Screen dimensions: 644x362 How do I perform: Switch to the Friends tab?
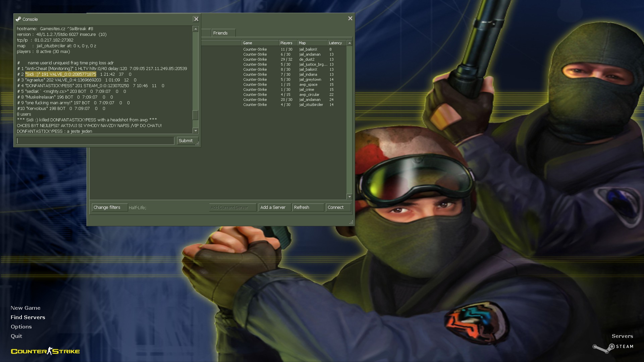[x=223, y=33]
